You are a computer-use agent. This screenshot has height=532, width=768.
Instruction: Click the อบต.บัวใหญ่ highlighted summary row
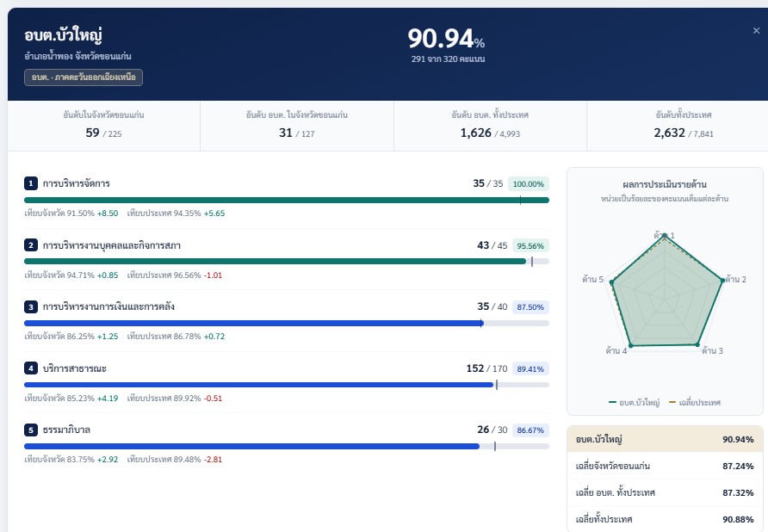click(665, 439)
